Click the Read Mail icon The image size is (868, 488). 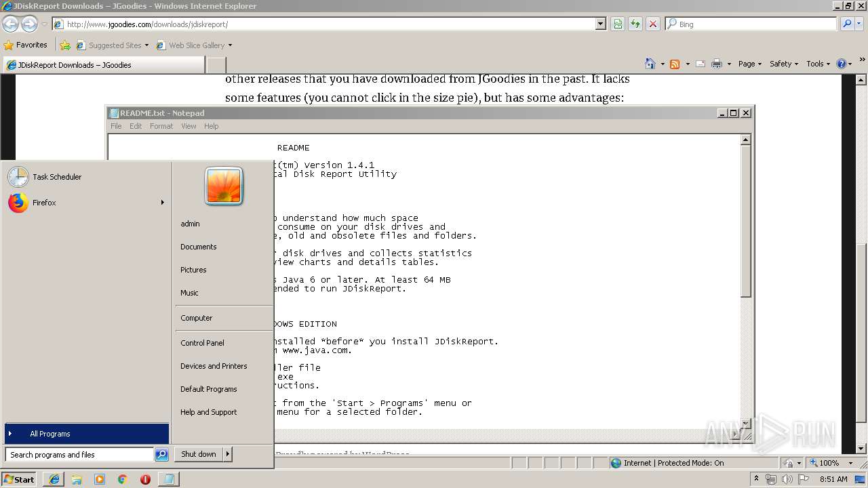point(700,64)
